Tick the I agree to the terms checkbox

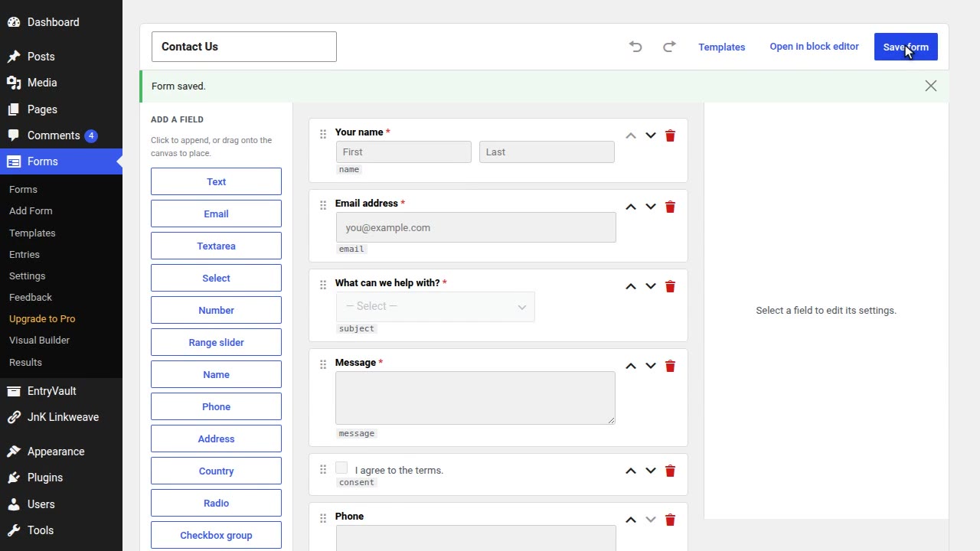click(x=341, y=468)
